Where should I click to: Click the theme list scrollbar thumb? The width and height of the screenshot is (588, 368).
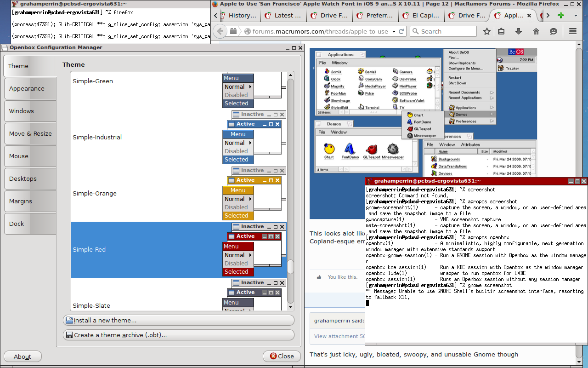point(290,267)
